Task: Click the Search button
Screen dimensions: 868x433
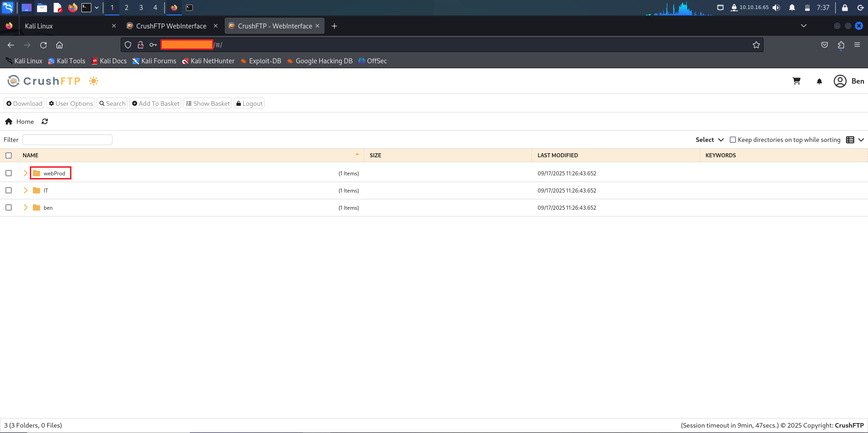Action: tap(113, 104)
